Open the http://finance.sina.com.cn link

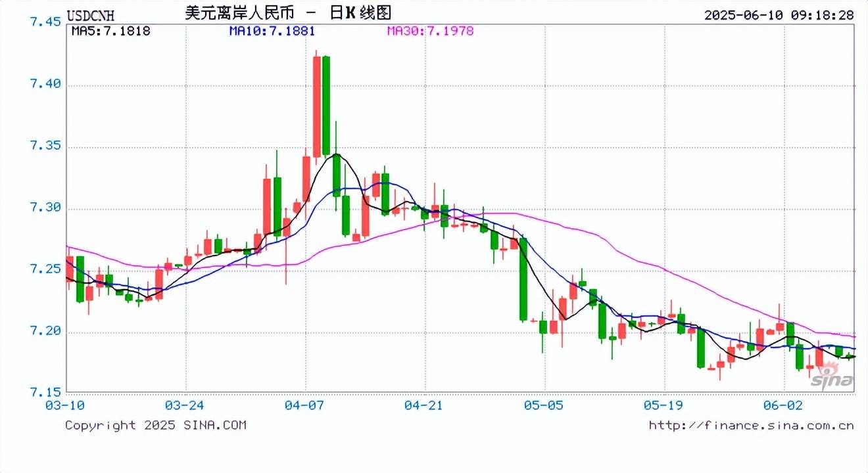coord(752,425)
